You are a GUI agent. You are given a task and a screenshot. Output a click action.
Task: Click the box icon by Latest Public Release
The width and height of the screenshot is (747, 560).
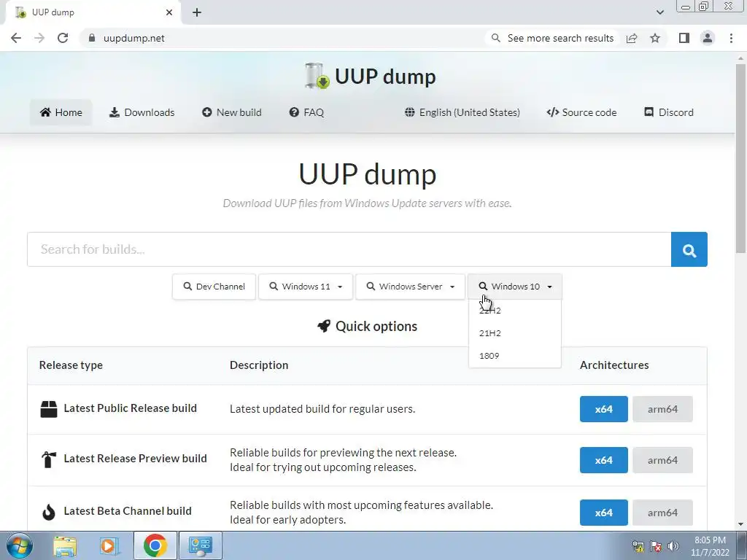click(x=49, y=409)
